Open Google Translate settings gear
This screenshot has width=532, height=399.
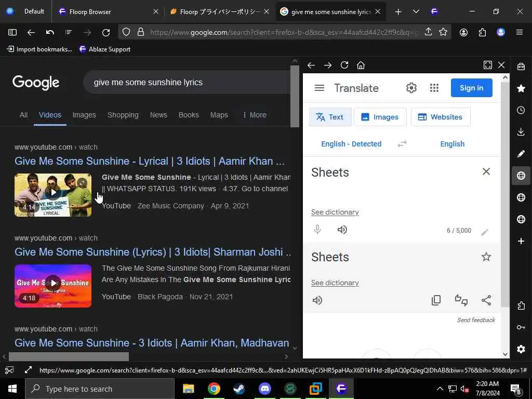point(411,88)
